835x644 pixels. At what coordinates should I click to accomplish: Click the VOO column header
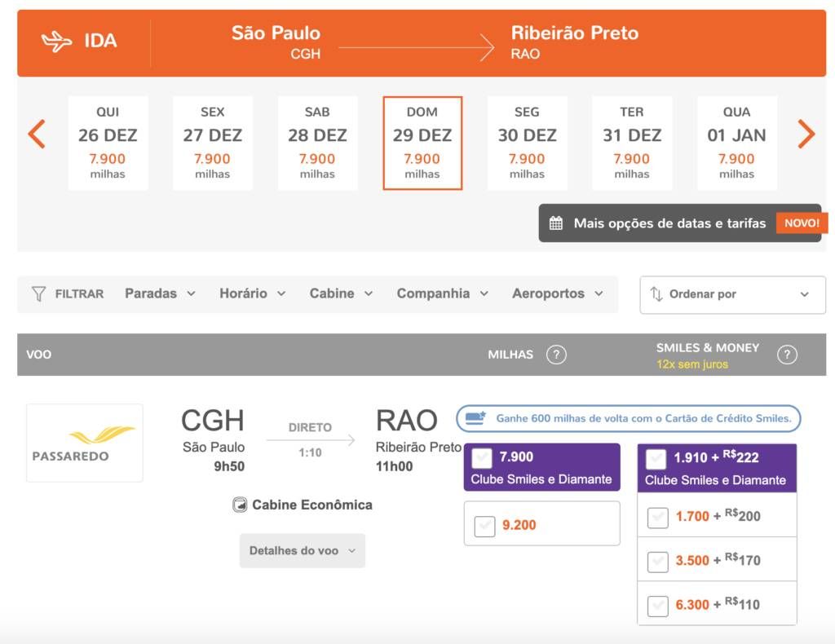tap(39, 355)
